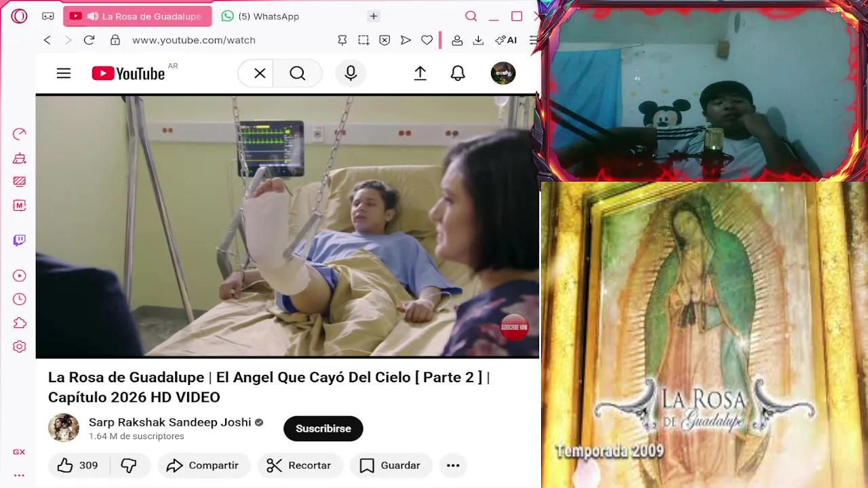The height and width of the screenshot is (488, 868).
Task: Open Settings gear in sidebar
Action: (19, 347)
